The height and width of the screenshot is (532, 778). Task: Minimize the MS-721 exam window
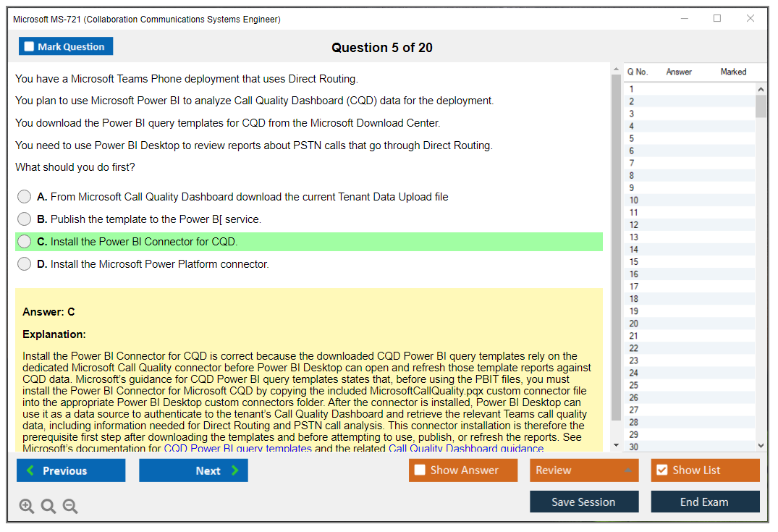point(685,18)
